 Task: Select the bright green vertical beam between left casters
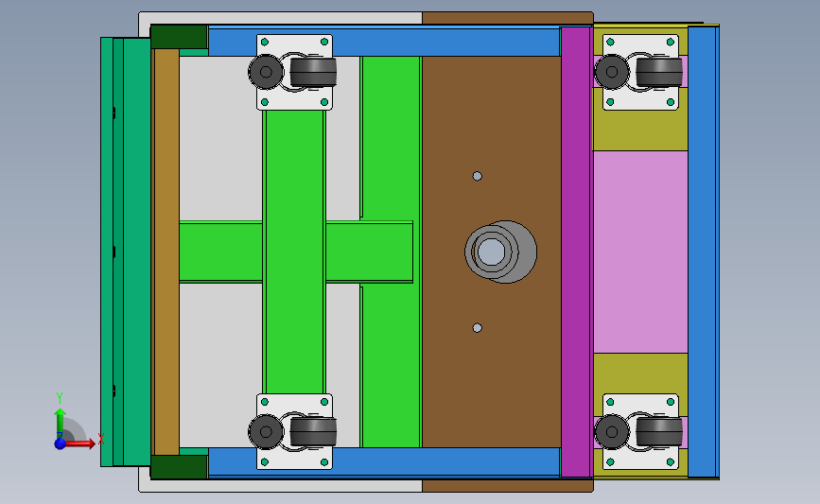coord(294,252)
